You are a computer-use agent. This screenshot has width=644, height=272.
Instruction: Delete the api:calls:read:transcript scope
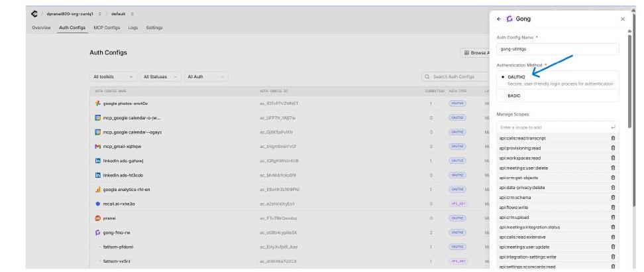614,138
